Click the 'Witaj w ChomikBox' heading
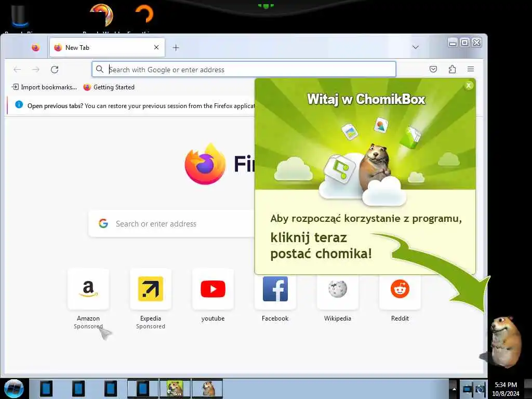 pos(366,99)
